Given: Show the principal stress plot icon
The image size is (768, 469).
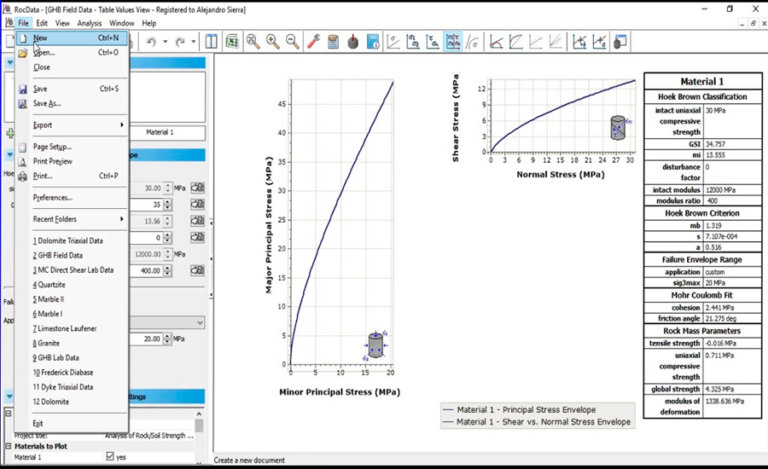Looking at the screenshot, I should click(393, 42).
